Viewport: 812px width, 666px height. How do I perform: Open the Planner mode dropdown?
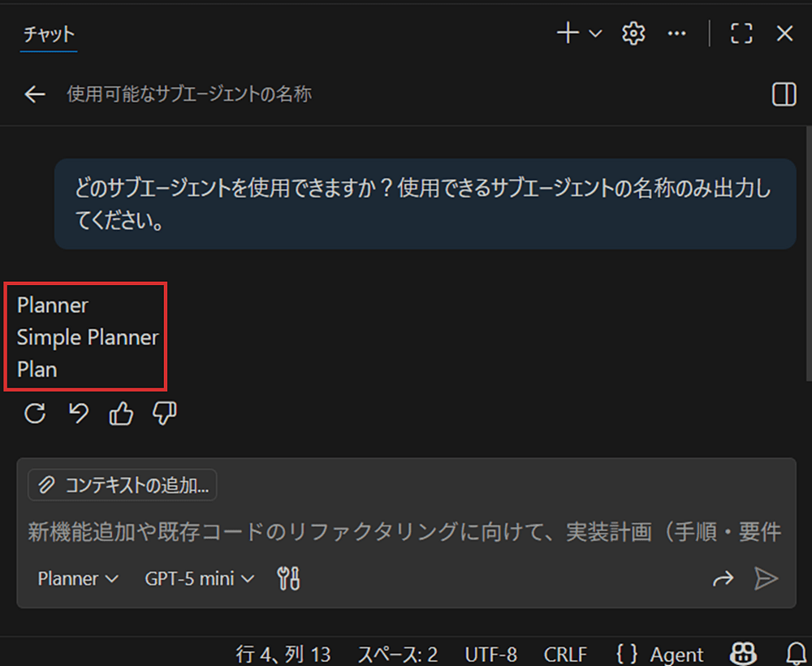click(x=77, y=578)
